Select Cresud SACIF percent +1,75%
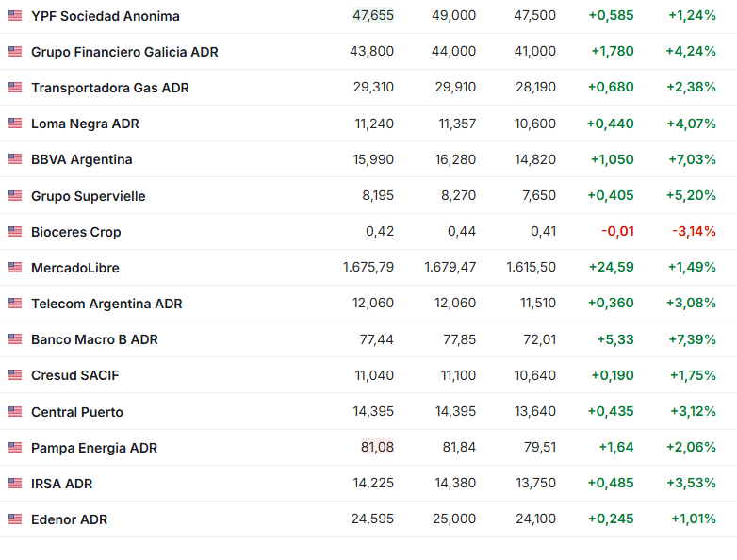737x560 pixels. pos(693,375)
